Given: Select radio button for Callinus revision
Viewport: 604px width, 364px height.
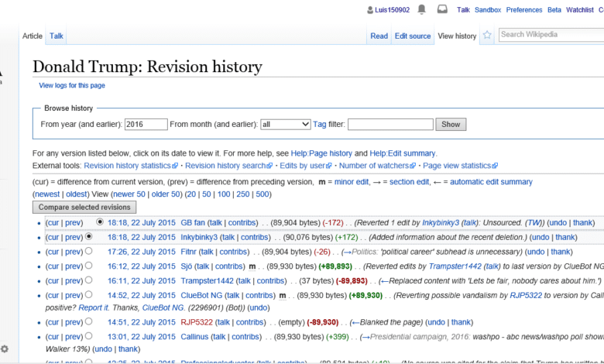Looking at the screenshot, I should coord(88,336).
